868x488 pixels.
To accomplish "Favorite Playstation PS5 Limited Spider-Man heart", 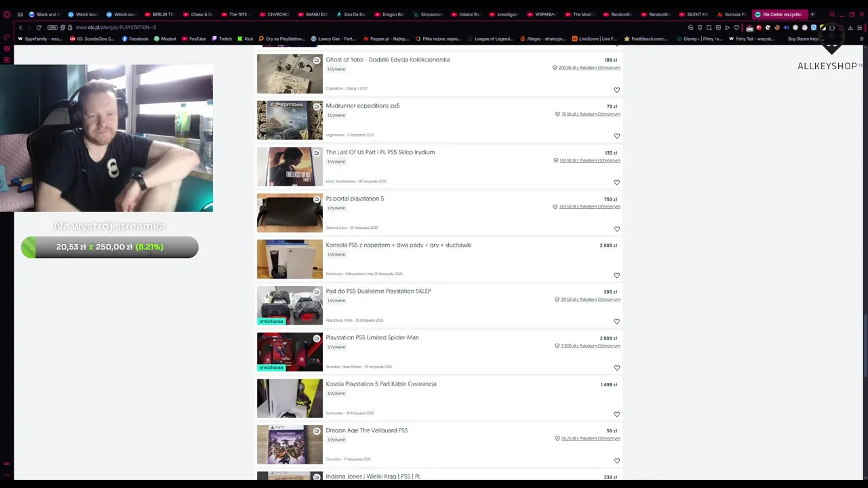I will 616,368.
